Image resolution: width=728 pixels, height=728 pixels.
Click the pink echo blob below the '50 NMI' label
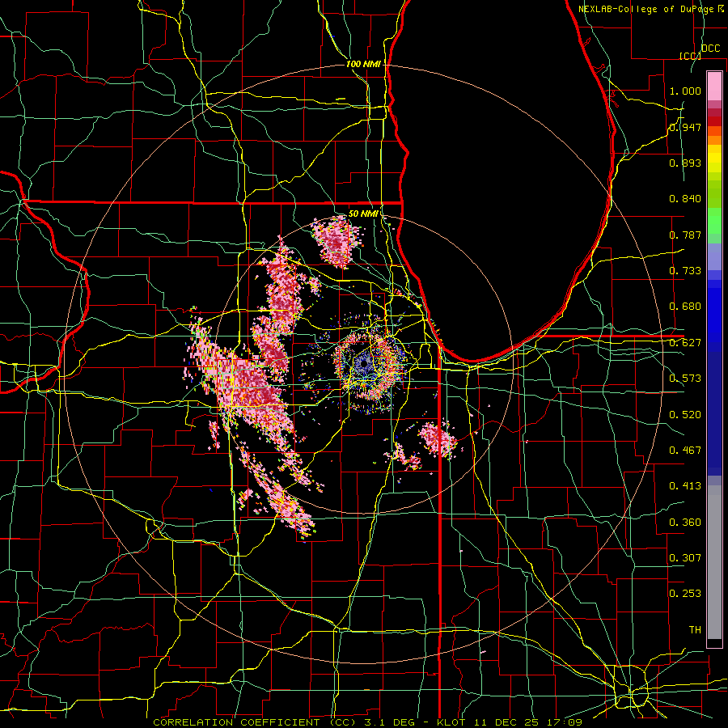click(x=337, y=241)
